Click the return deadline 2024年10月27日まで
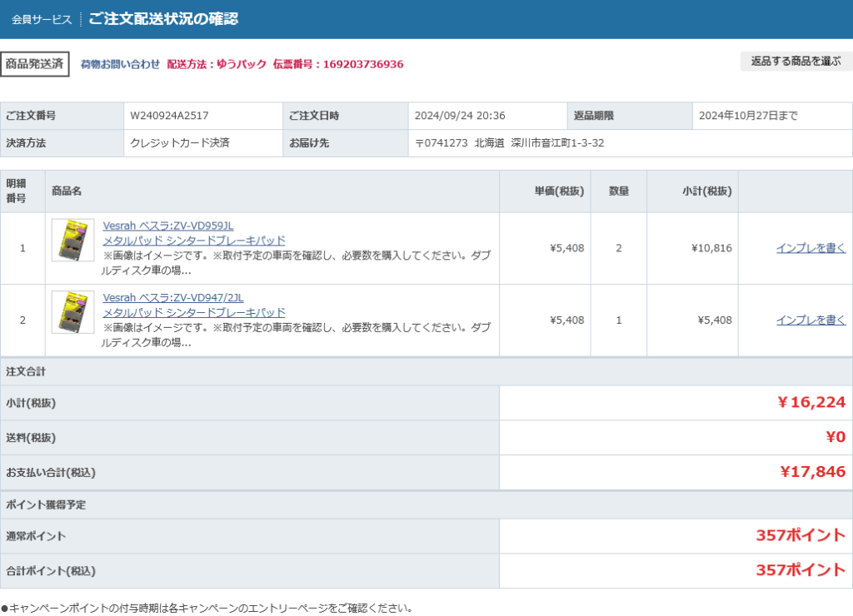The height and width of the screenshot is (616, 853). pos(748,116)
